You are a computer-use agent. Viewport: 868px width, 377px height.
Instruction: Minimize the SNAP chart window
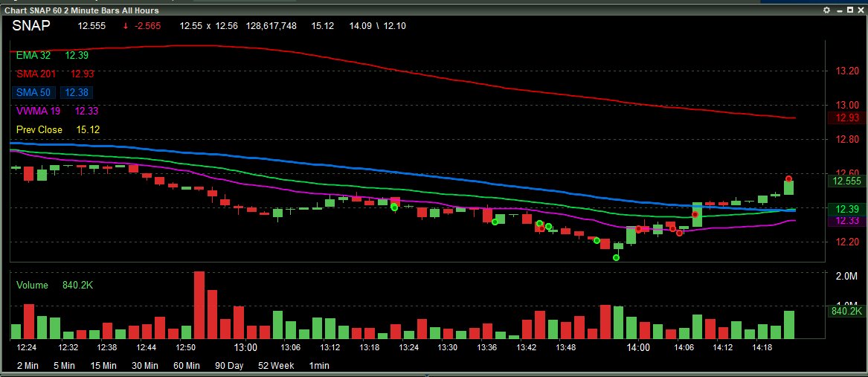(839, 10)
